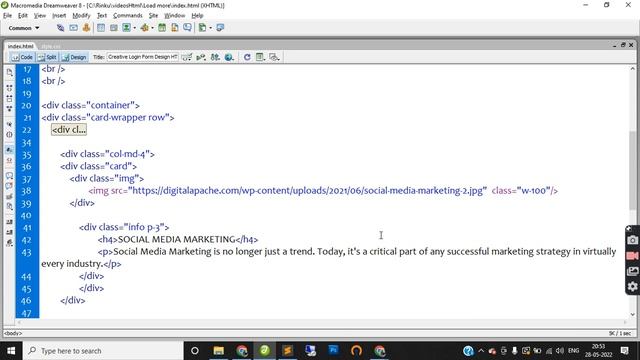Click the Email Link icon
This screenshot has width=640, height=360.
click(x=73, y=28)
